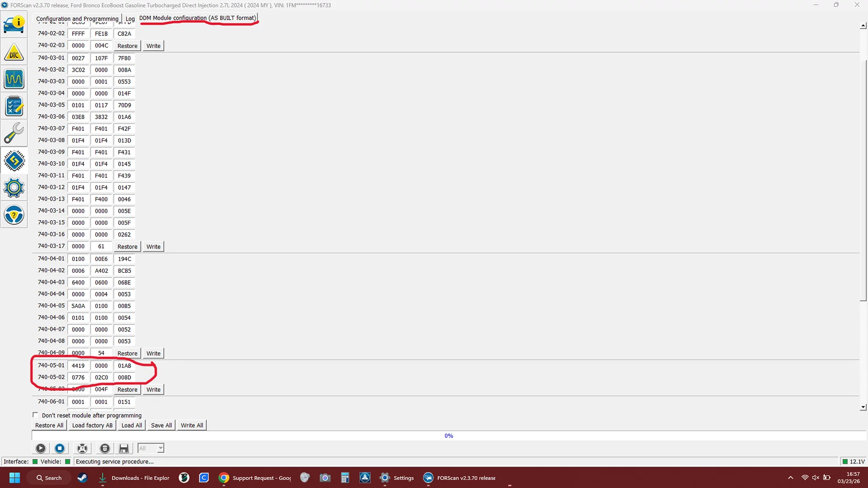Click Restore for row 740-02-03
This screenshot has width=868, height=488.
tap(127, 46)
